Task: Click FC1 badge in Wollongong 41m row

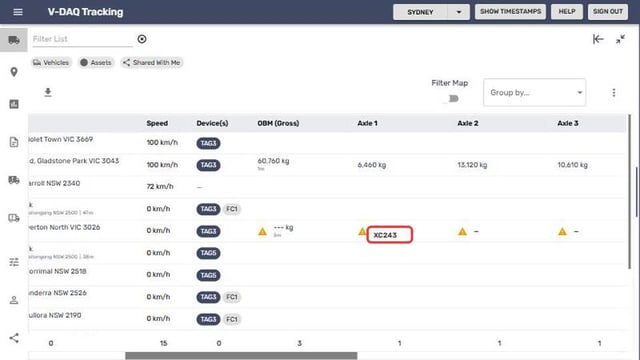Action: 232,209
